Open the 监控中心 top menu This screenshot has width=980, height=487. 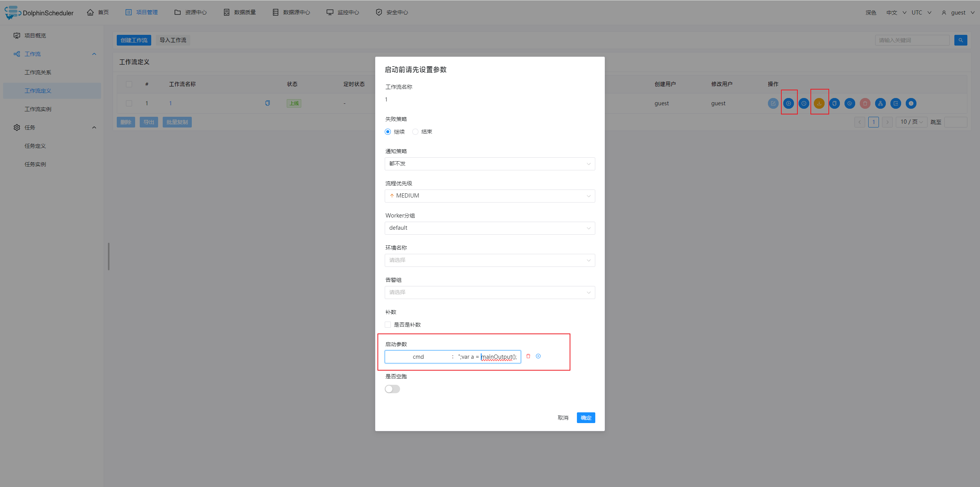(343, 13)
